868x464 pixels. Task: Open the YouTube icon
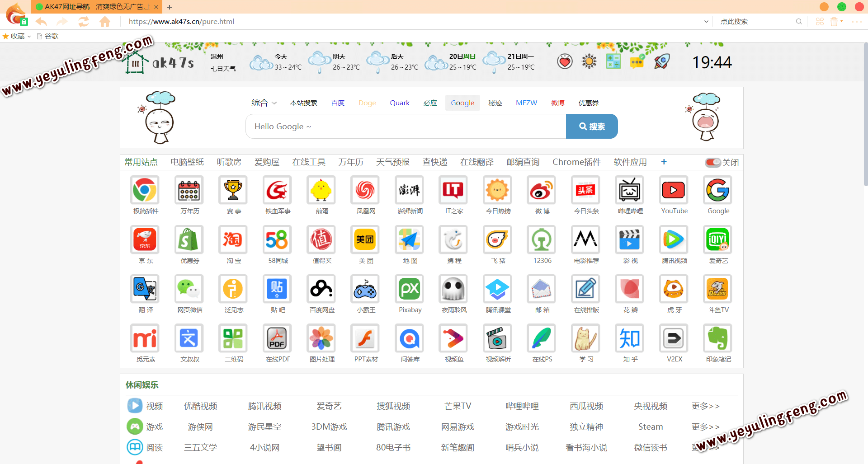click(x=674, y=190)
